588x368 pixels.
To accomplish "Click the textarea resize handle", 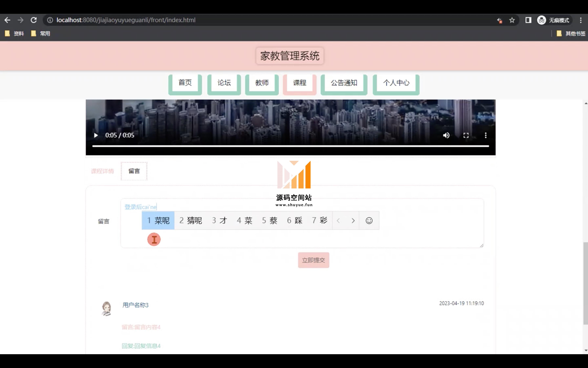I will 482,246.
